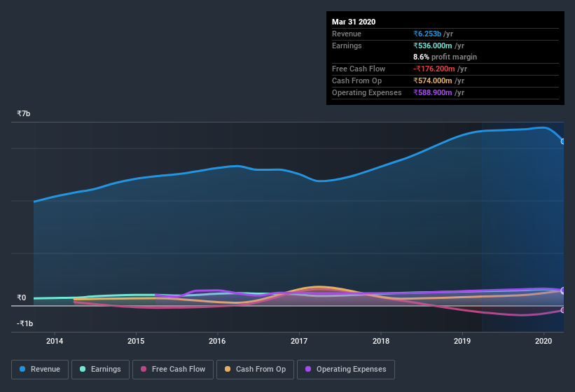The width and height of the screenshot is (575, 392).
Task: Click the 2017 x-axis label
Action: pyautogui.click(x=299, y=341)
